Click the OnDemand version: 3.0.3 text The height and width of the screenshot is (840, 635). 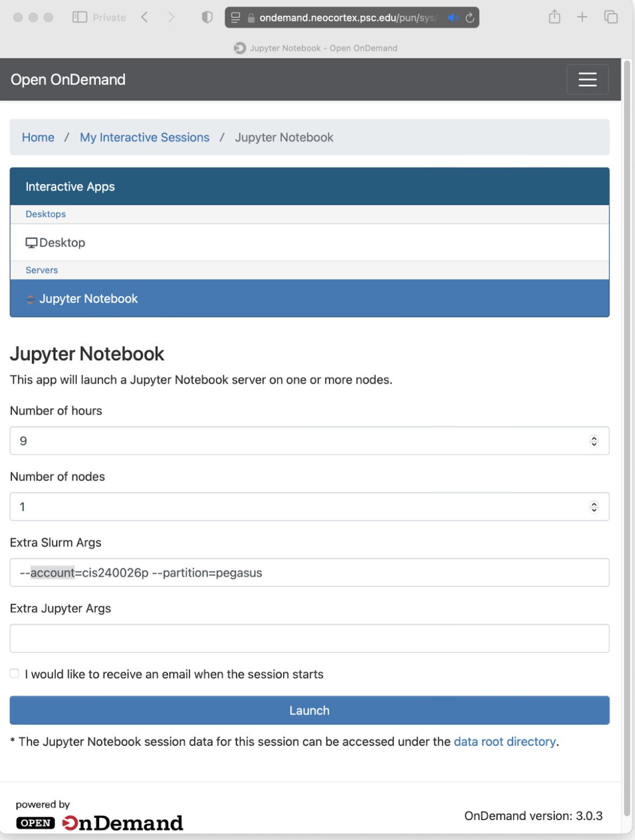(x=533, y=816)
